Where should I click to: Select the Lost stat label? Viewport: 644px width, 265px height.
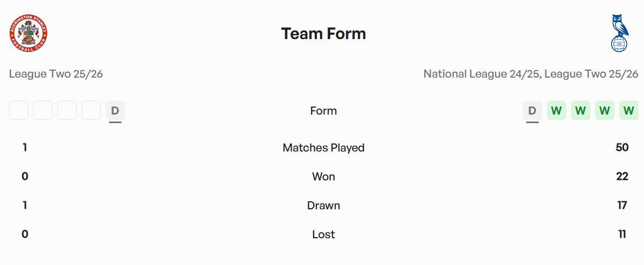(323, 234)
